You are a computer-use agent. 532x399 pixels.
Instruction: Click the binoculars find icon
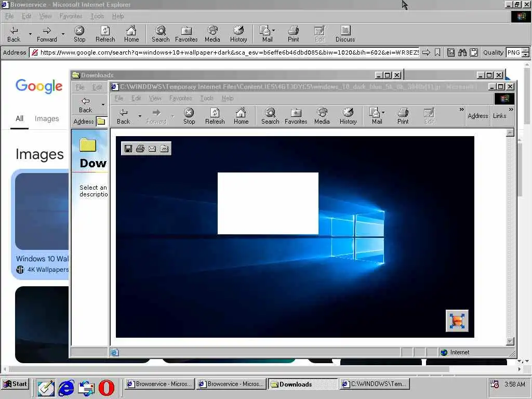[x=462, y=52]
